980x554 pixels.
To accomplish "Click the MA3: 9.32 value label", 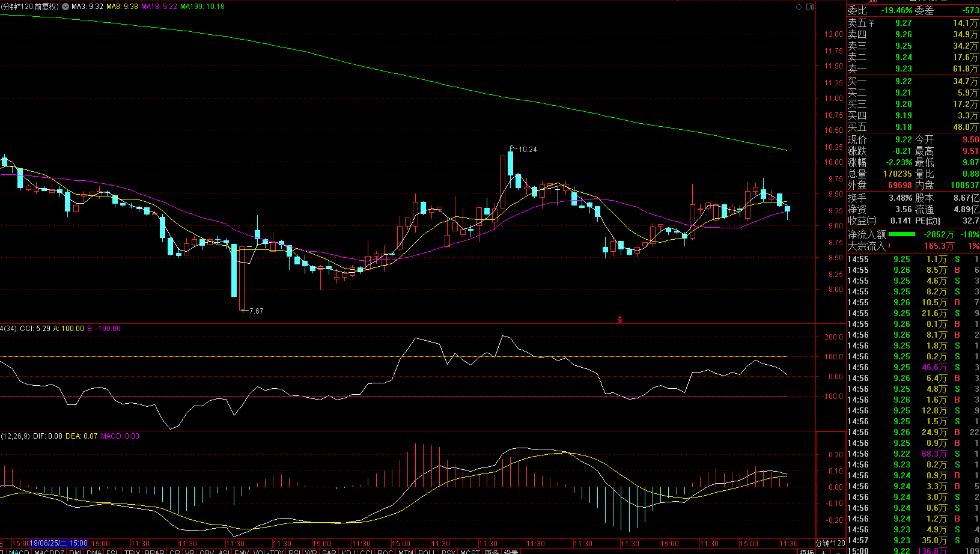I will (87, 7).
